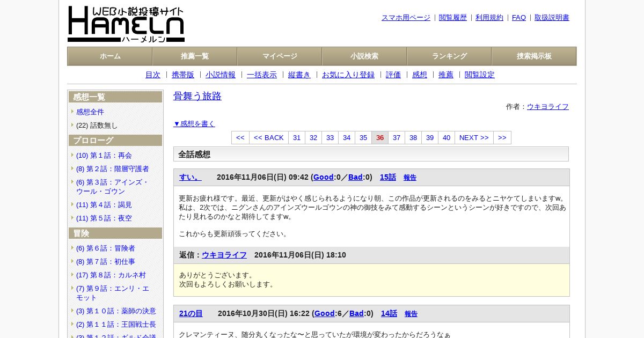Screen dimensions: 644x338
Task: Open commenter 21の目 profile
Action: [x=191, y=313]
